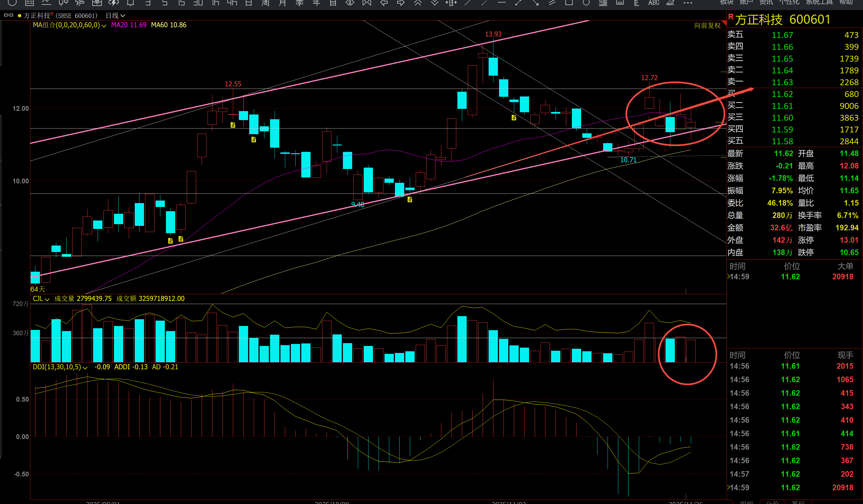Click the back arrow navigation icon
863x504 pixels.
[384, 3]
